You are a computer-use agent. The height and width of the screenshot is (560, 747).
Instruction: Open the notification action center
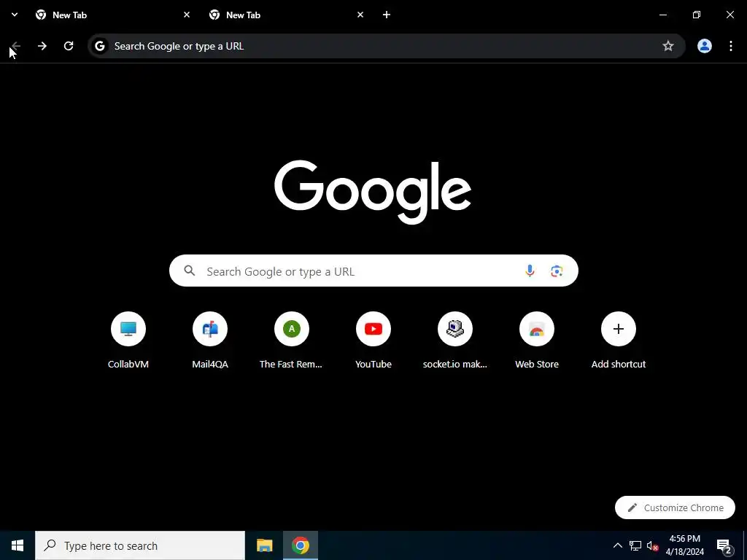click(724, 547)
